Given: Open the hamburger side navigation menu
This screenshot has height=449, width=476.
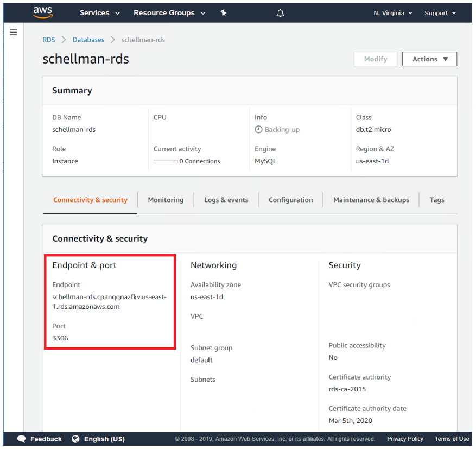Looking at the screenshot, I should tap(14, 32).
